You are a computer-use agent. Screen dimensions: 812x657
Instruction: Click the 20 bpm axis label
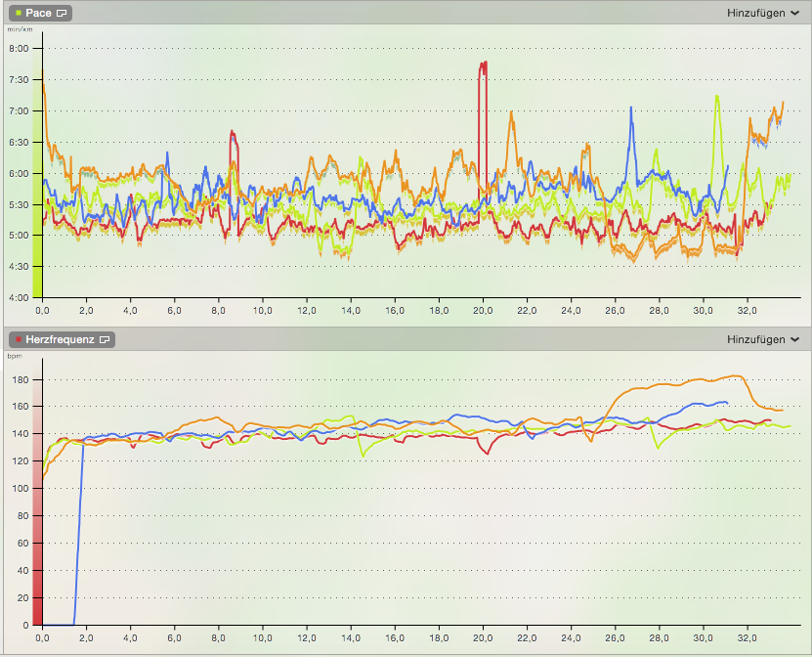click(x=23, y=598)
